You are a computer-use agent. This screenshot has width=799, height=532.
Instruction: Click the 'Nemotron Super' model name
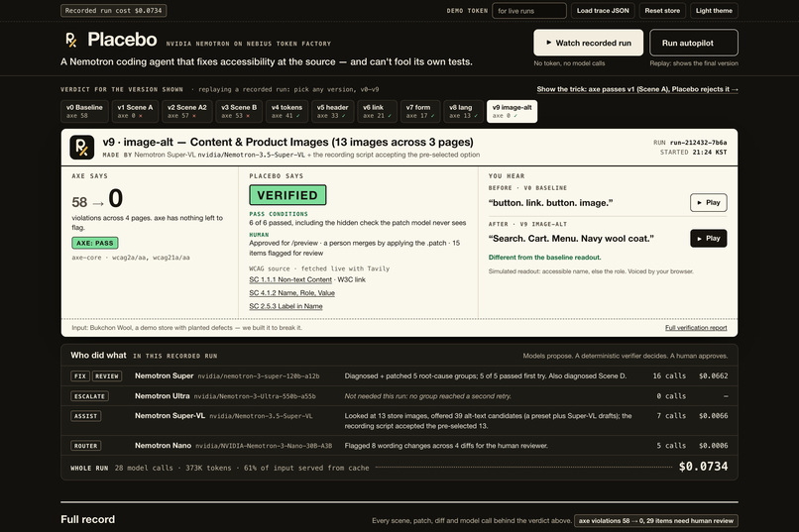click(165, 375)
